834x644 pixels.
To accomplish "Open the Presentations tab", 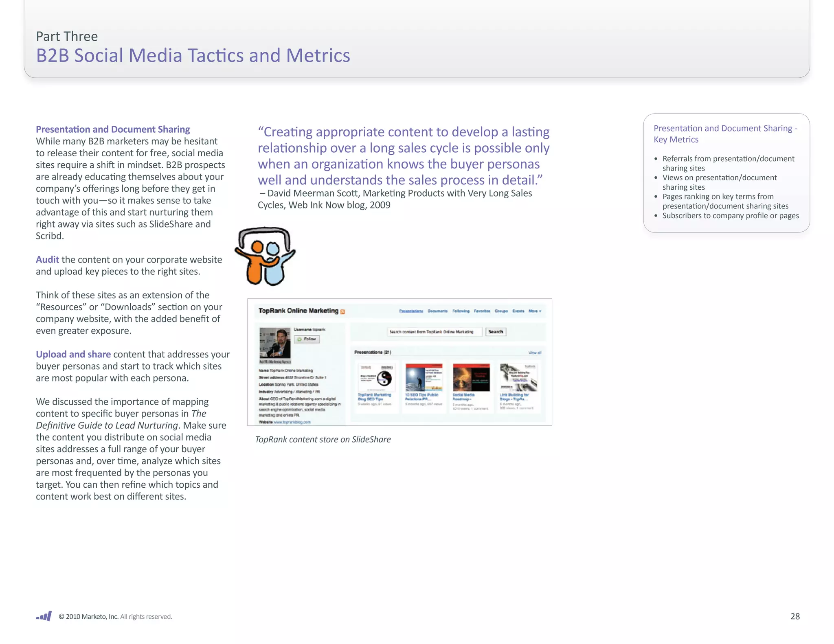I will pos(411,311).
